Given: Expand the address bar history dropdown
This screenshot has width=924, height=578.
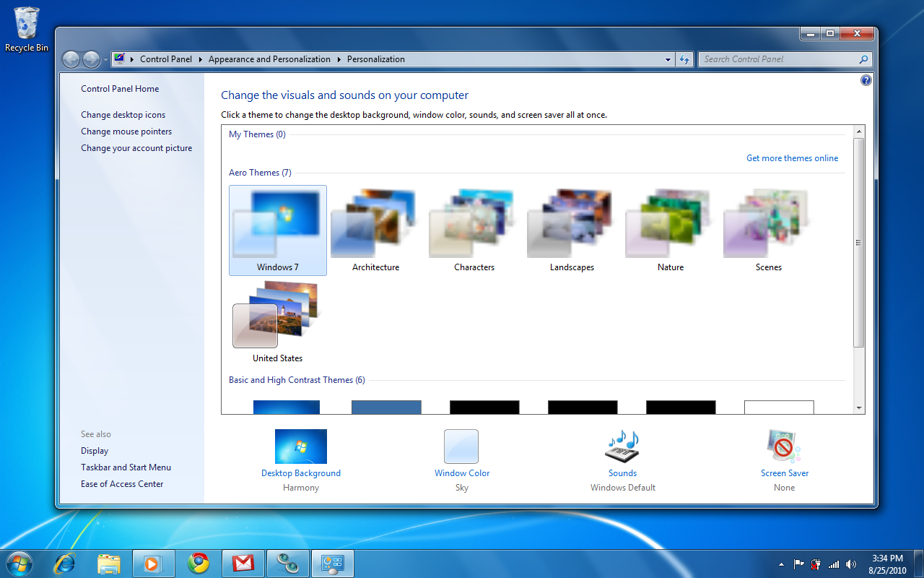Looking at the screenshot, I should click(668, 59).
